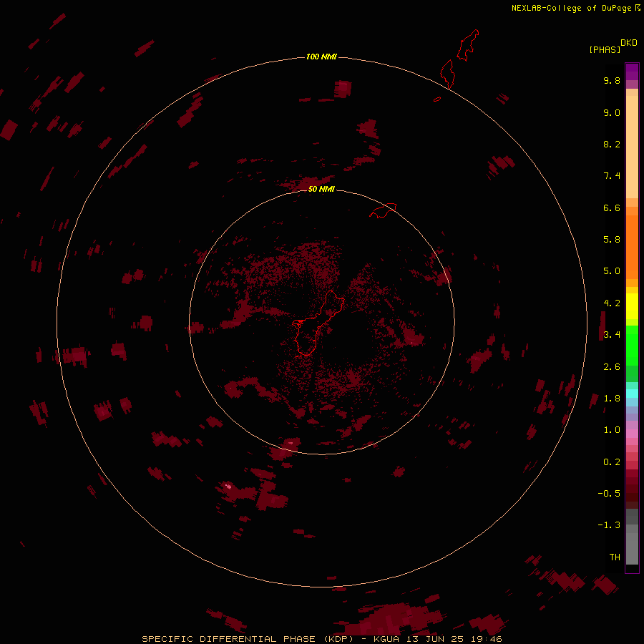The image size is (644, 644).
Task: Pick the 7.4 legend value
Action: [x=612, y=176]
